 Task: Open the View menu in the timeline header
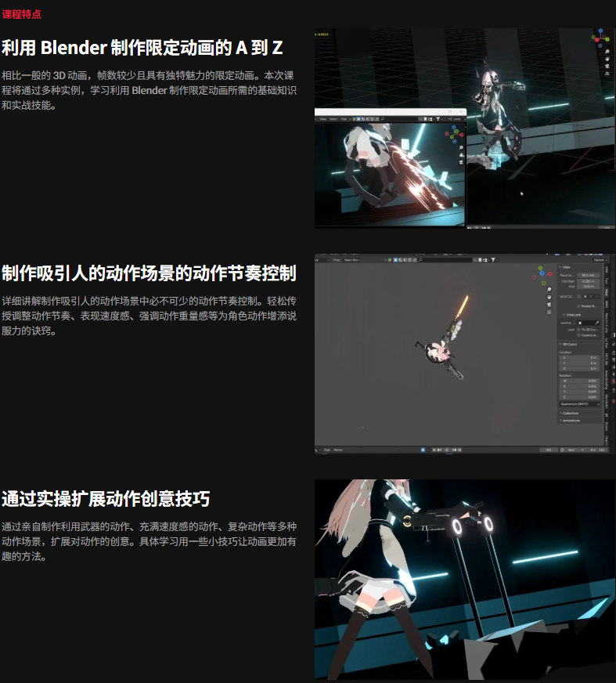click(327, 450)
